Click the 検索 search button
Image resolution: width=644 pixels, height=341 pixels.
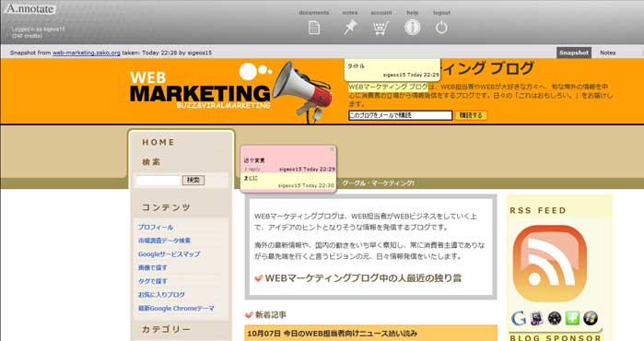tap(193, 180)
